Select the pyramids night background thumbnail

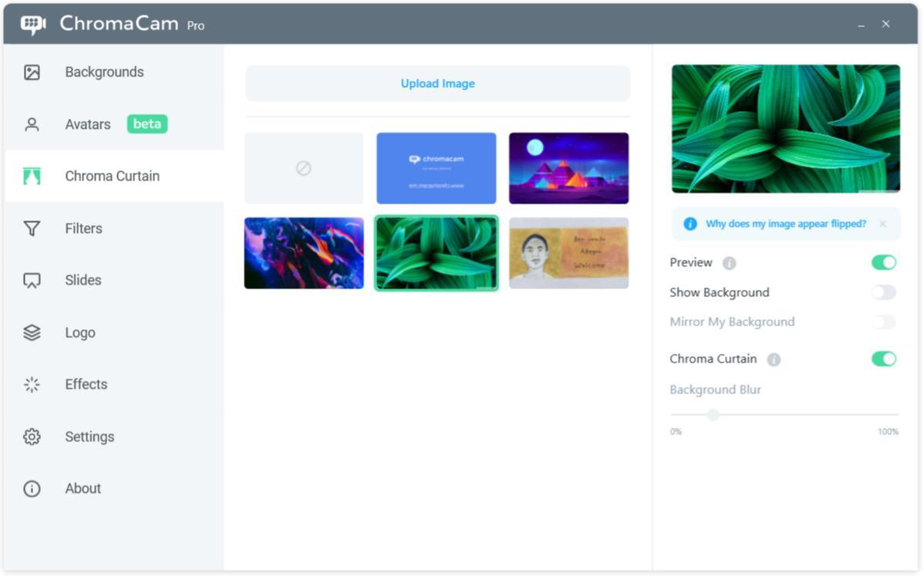point(568,168)
